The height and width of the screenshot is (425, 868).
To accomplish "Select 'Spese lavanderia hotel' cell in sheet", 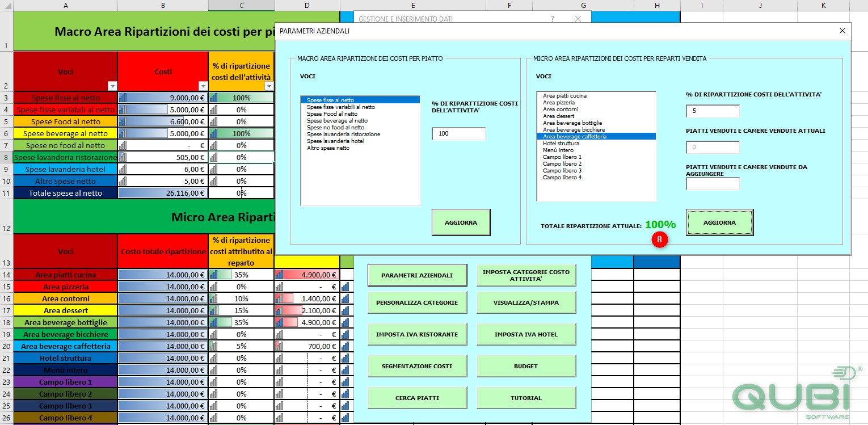I will click(66, 169).
